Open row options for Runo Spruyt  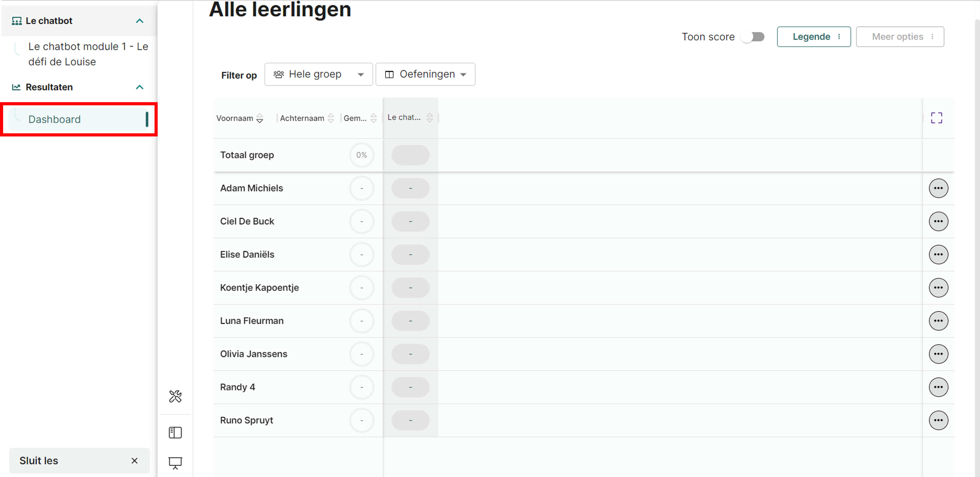[x=939, y=420]
